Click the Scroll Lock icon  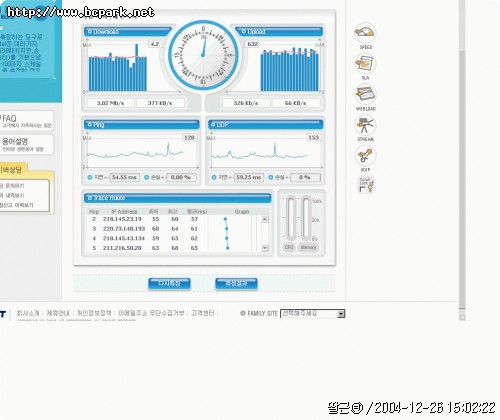pos(367,185)
